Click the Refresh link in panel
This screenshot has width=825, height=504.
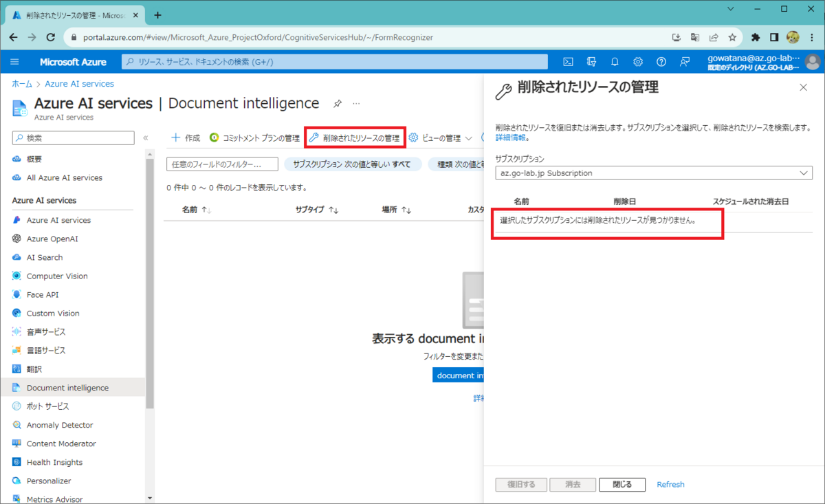coord(670,484)
